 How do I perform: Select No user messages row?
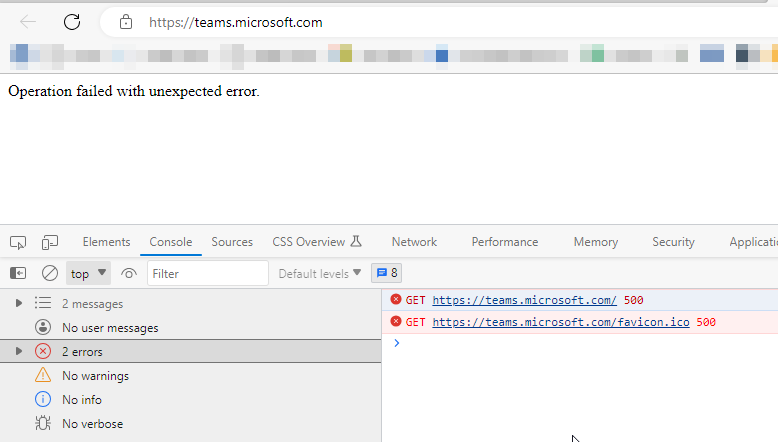coord(191,327)
